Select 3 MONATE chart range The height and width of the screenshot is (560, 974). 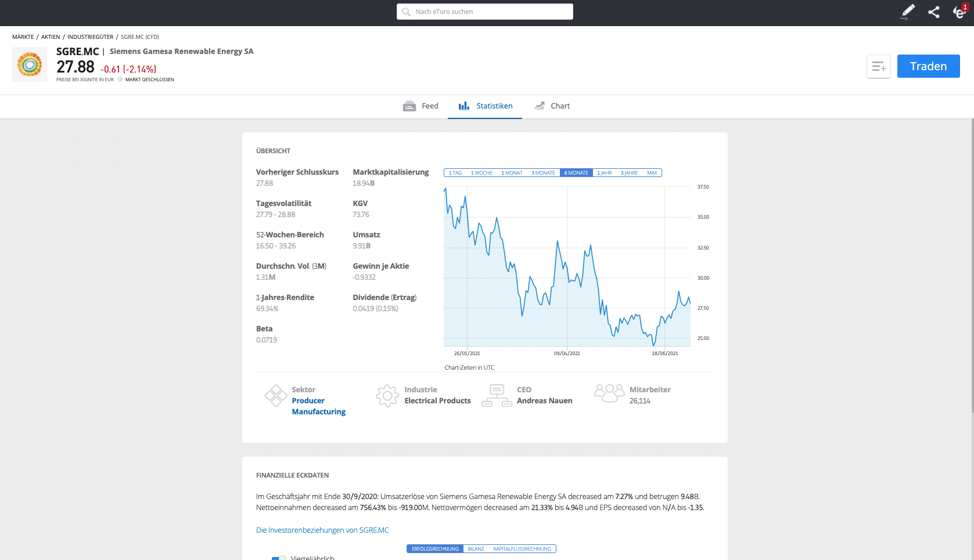click(543, 173)
